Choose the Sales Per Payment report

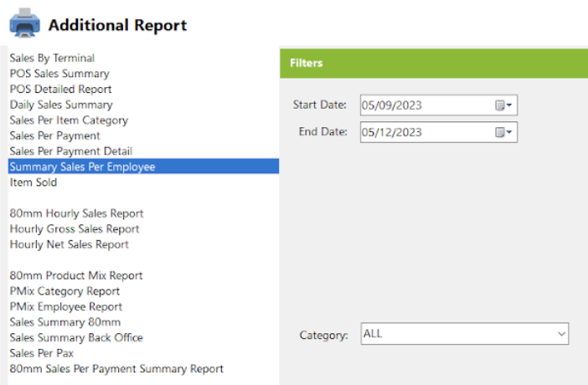(x=54, y=136)
